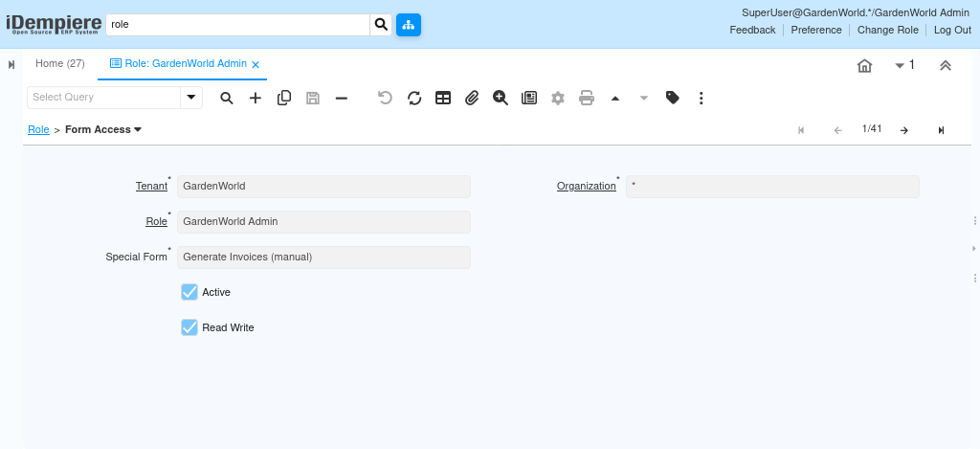
Task: Click the Tenant field label
Action: pos(152,187)
